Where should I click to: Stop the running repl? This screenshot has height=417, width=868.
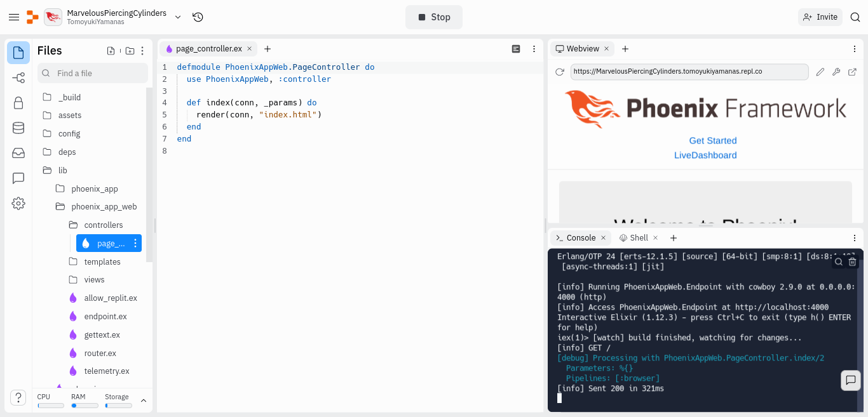coord(434,17)
